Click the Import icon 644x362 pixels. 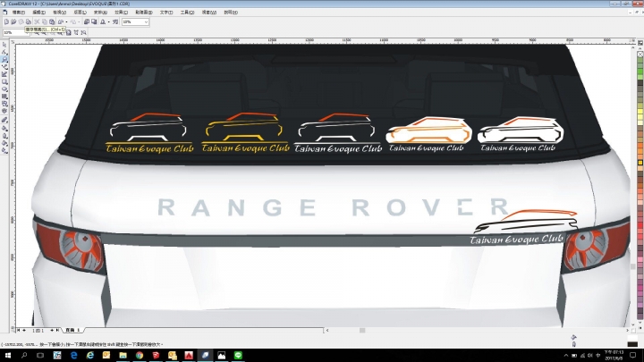(x=86, y=21)
